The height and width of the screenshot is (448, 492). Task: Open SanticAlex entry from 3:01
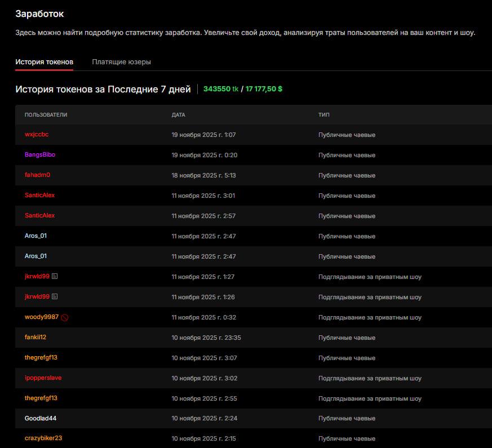pyautogui.click(x=39, y=196)
